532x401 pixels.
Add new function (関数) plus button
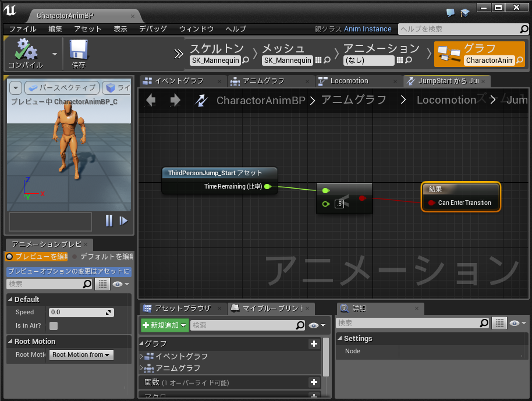pos(314,382)
